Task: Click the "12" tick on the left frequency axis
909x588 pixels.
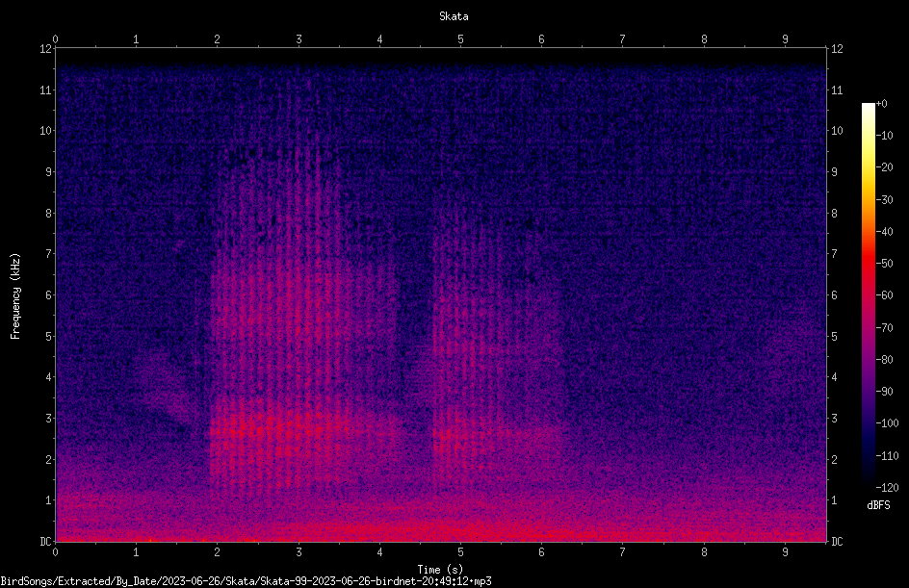Action: point(45,49)
